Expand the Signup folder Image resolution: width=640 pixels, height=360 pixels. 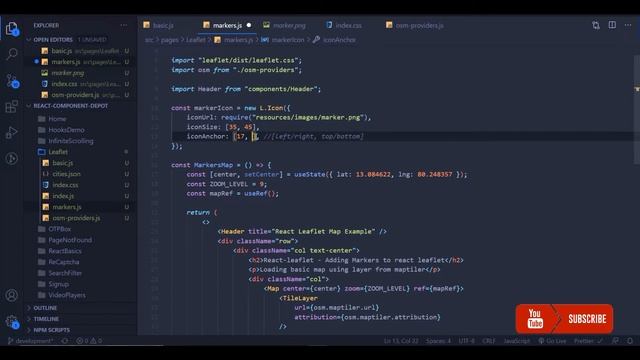58,284
